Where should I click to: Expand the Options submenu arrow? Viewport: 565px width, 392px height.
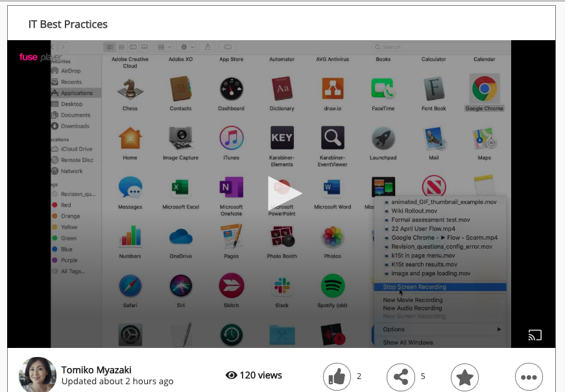point(499,330)
